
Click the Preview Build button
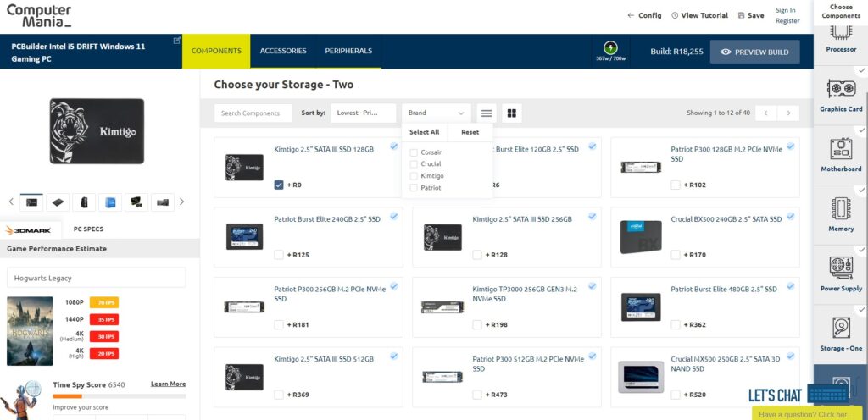754,52
